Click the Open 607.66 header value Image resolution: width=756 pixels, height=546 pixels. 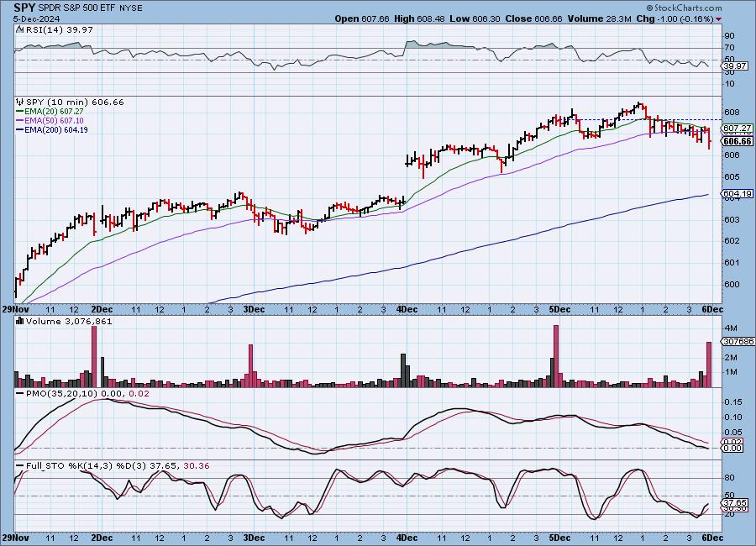tap(361, 18)
